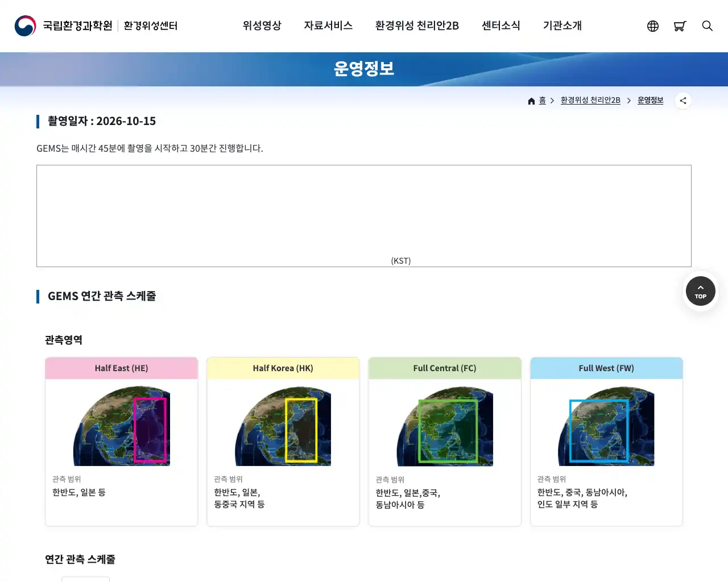Open the 센터소식 menu
728x582 pixels.
pos(501,26)
